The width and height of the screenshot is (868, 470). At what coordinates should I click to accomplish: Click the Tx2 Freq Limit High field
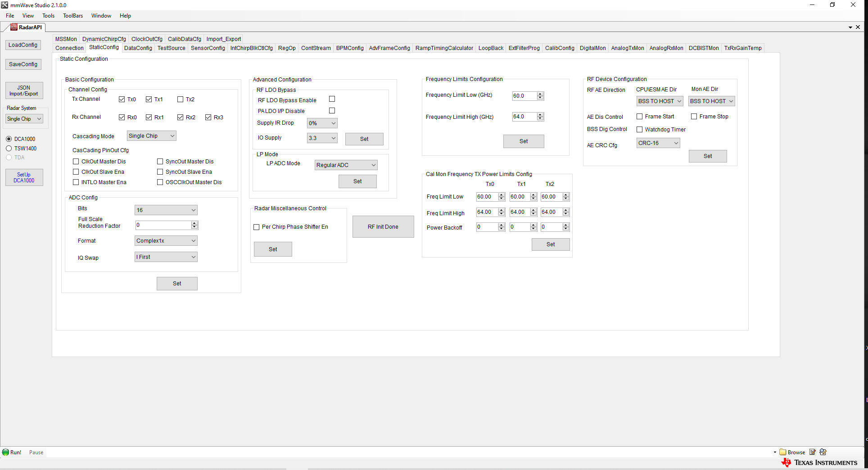pos(555,212)
